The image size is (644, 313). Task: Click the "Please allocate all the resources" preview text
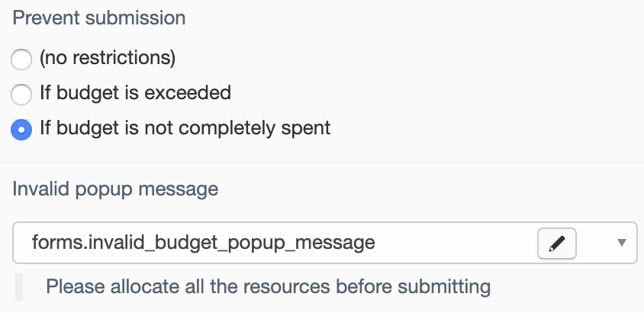(268, 286)
